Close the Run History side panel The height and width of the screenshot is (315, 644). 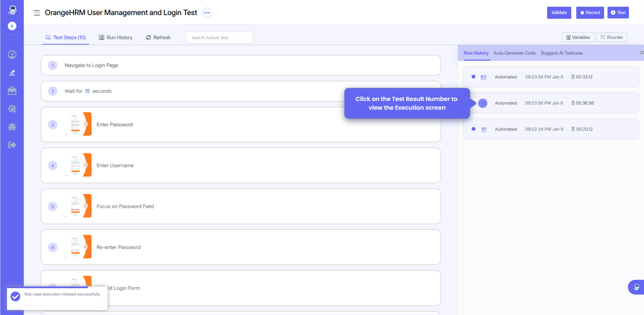pos(641,53)
